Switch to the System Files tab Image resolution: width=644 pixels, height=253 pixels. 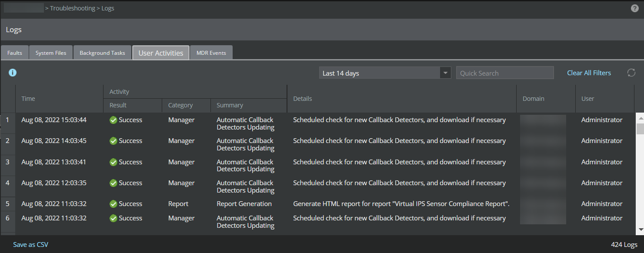pyautogui.click(x=51, y=53)
